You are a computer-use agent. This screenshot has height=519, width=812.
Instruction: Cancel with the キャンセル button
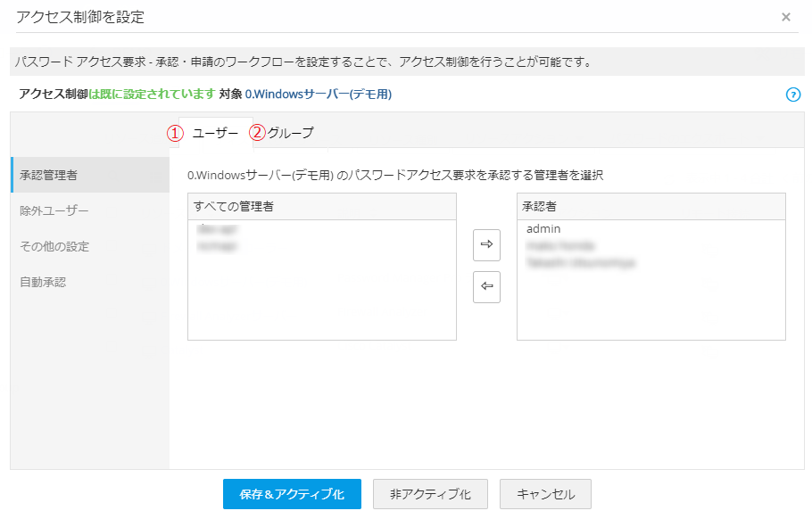(545, 493)
